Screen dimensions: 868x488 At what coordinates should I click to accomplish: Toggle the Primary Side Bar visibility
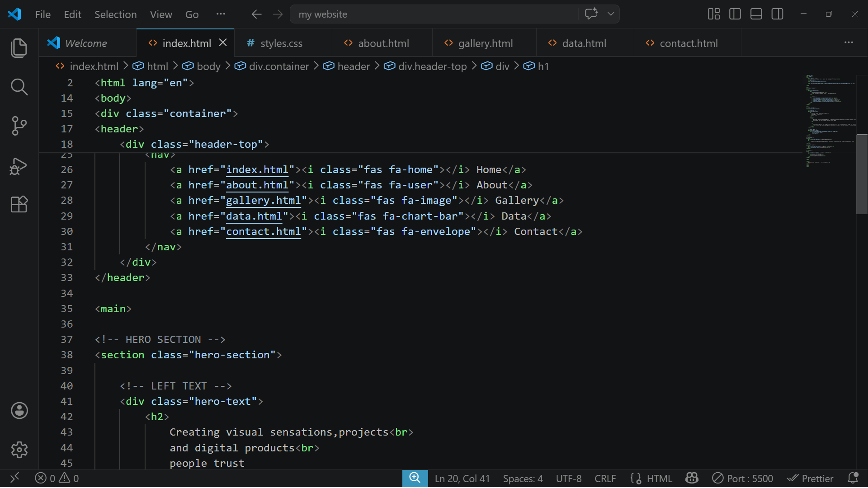click(x=735, y=14)
